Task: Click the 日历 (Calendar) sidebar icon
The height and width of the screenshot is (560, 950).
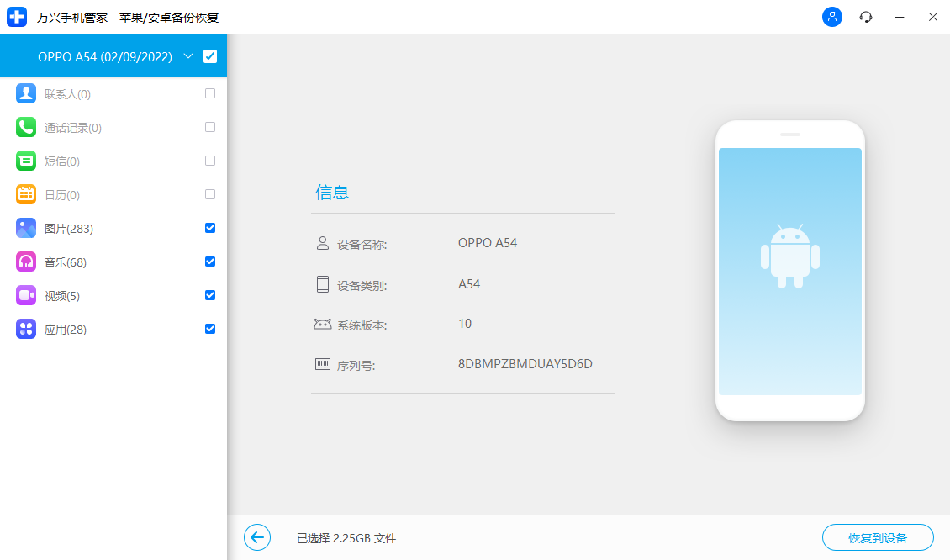Action: 24,194
